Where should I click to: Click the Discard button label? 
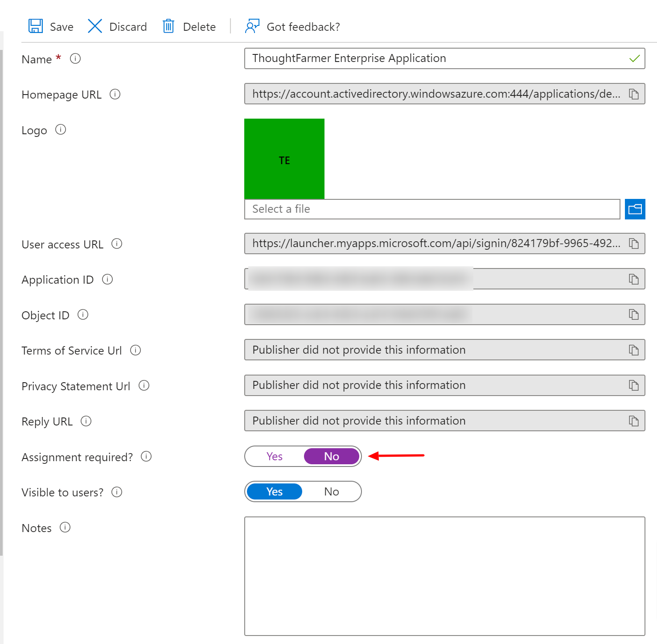pyautogui.click(x=128, y=27)
